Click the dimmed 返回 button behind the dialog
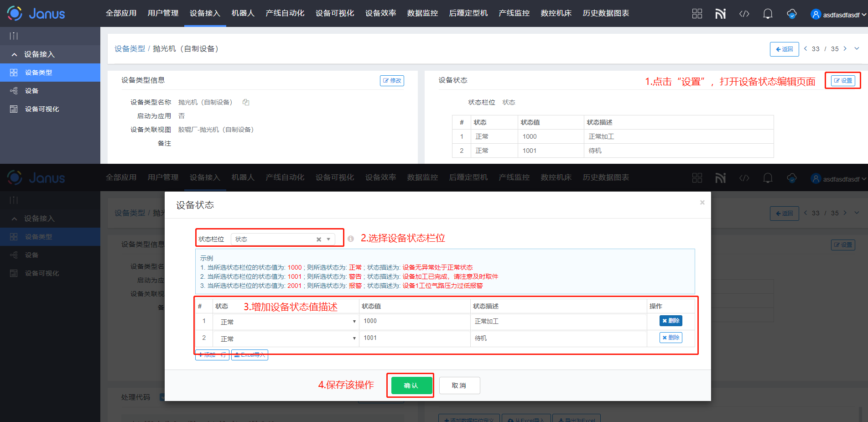The width and height of the screenshot is (868, 422). 784,213
